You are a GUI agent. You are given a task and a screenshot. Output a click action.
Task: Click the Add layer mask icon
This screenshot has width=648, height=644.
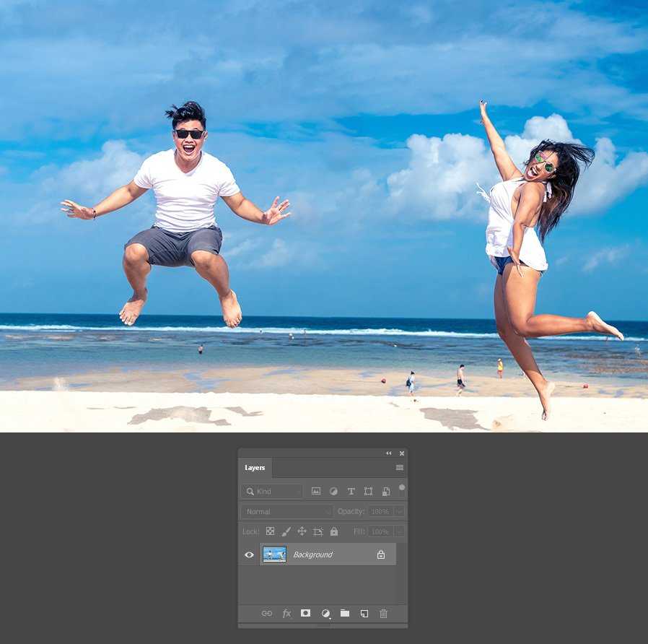[305, 613]
